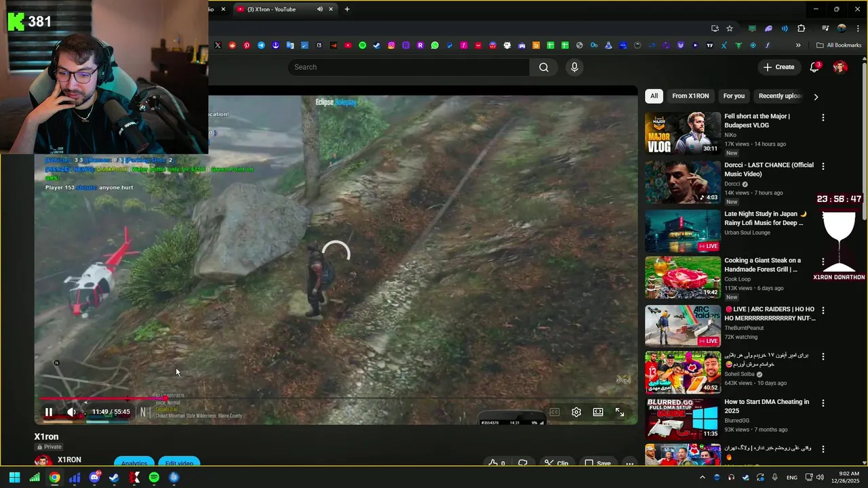Open the Instagram bookmark icon

[391, 45]
